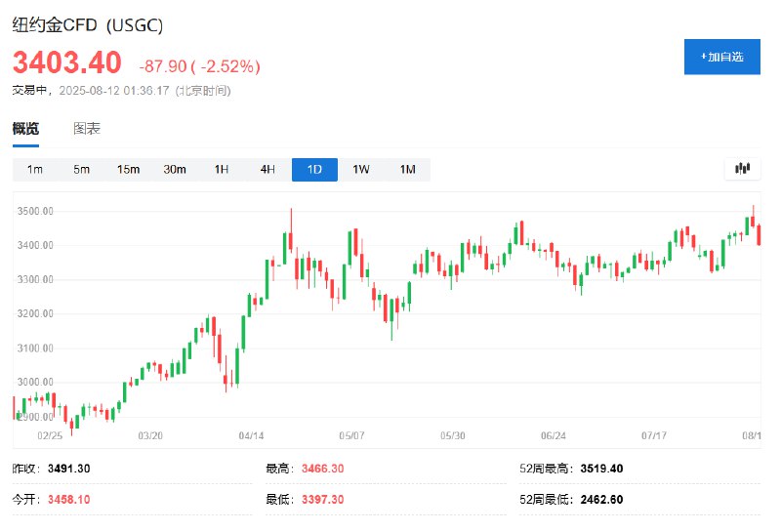Viewport: 781px width, 532px height.
Task: Select the 4H timeframe
Action: 267,170
